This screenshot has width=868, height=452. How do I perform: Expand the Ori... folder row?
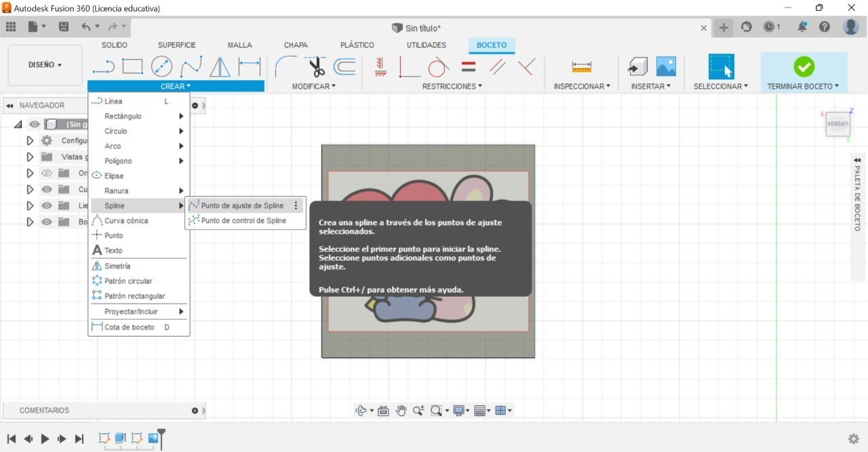tap(30, 173)
